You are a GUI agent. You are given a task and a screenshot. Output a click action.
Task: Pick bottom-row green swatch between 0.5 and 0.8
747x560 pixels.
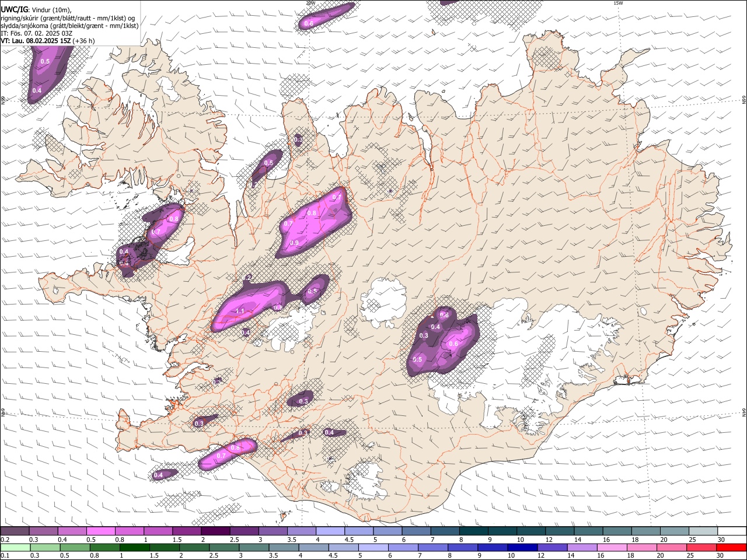74,547
